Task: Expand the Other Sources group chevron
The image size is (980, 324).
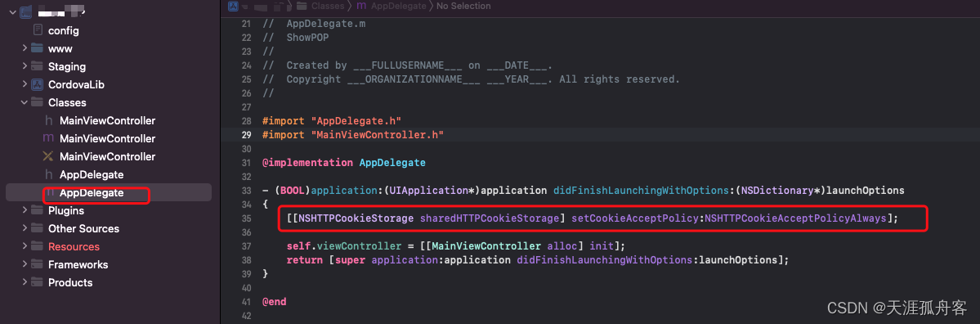Action: [25, 229]
